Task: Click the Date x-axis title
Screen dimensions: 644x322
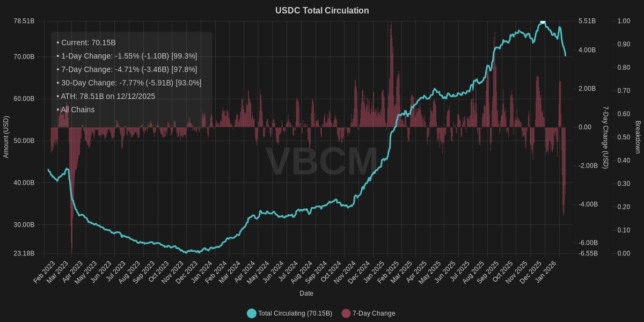Action: (306, 294)
